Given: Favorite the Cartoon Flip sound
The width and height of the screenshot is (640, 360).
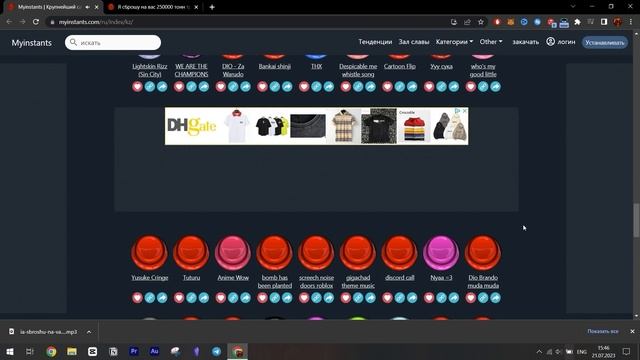Looking at the screenshot, I should click(387, 87).
